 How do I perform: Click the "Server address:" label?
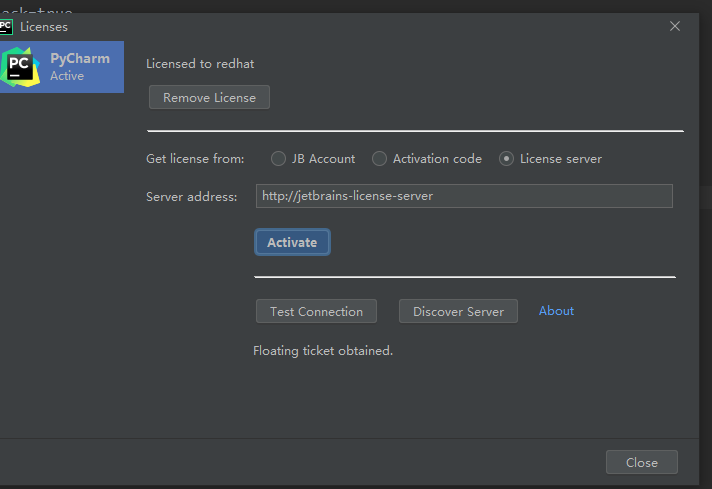pyautogui.click(x=192, y=196)
